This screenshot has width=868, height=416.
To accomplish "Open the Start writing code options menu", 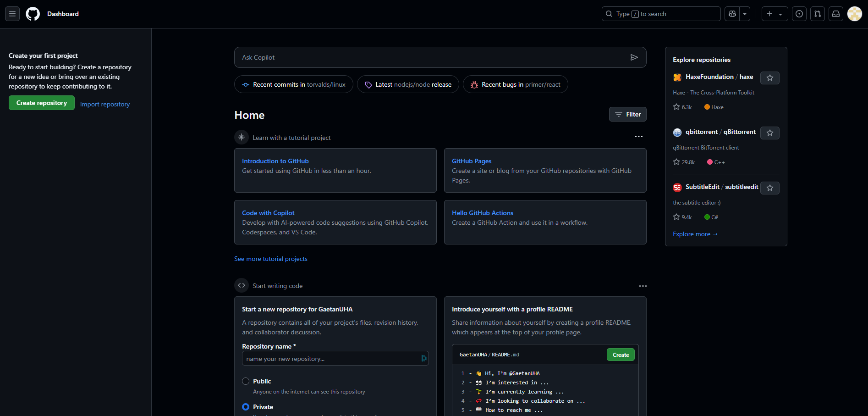I will [643, 286].
